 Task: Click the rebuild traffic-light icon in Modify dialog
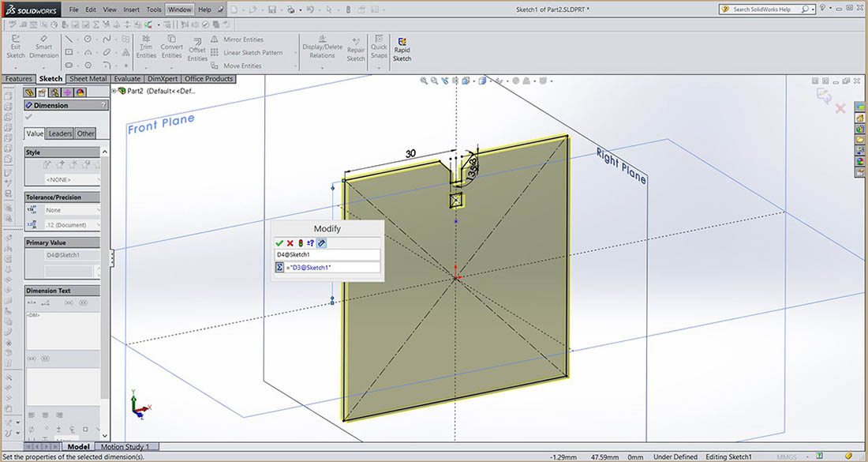300,243
